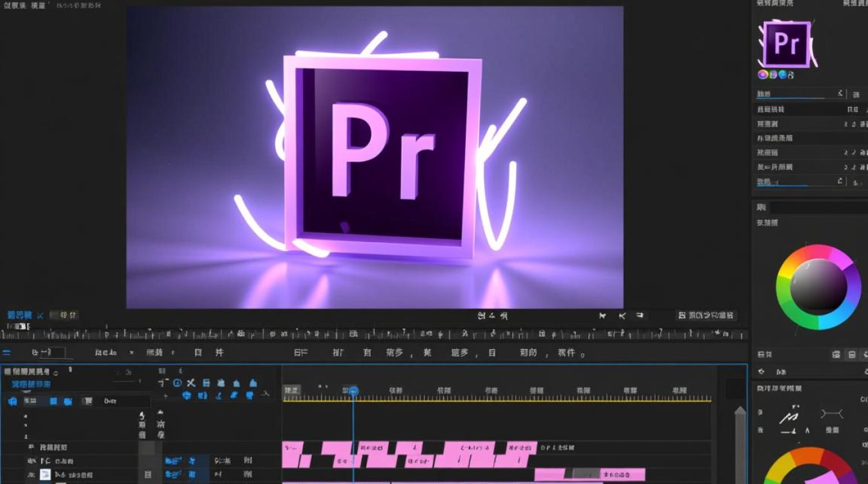Click the blue globe-like icon under the Pr thumbnail
Image resolution: width=868 pixels, height=484 pixels.
pos(783,75)
